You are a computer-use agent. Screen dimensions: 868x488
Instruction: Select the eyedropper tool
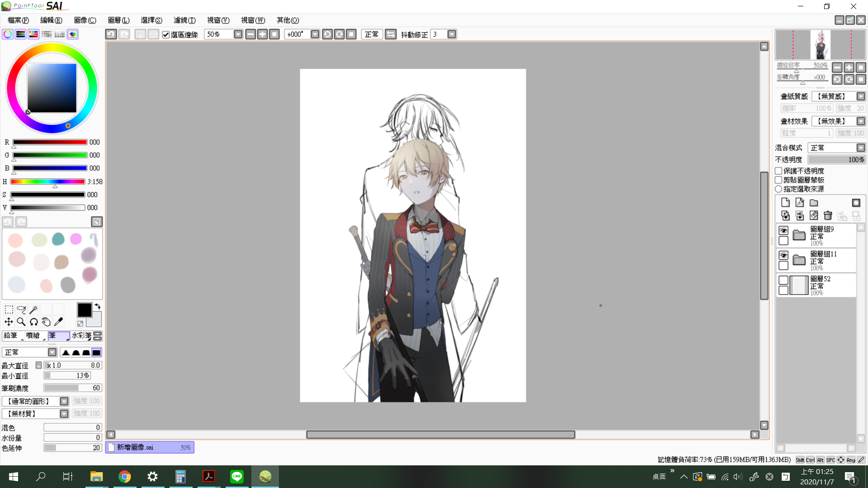[x=58, y=322]
